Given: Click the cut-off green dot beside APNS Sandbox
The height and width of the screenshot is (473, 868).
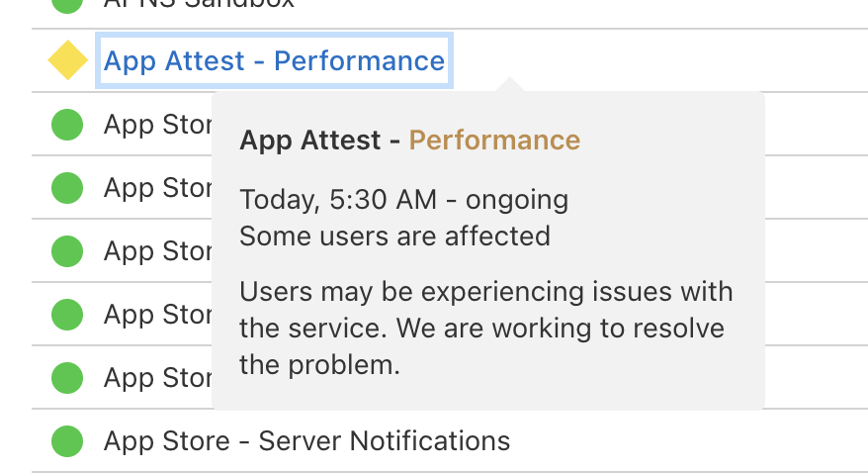Looking at the screenshot, I should (x=67, y=4).
